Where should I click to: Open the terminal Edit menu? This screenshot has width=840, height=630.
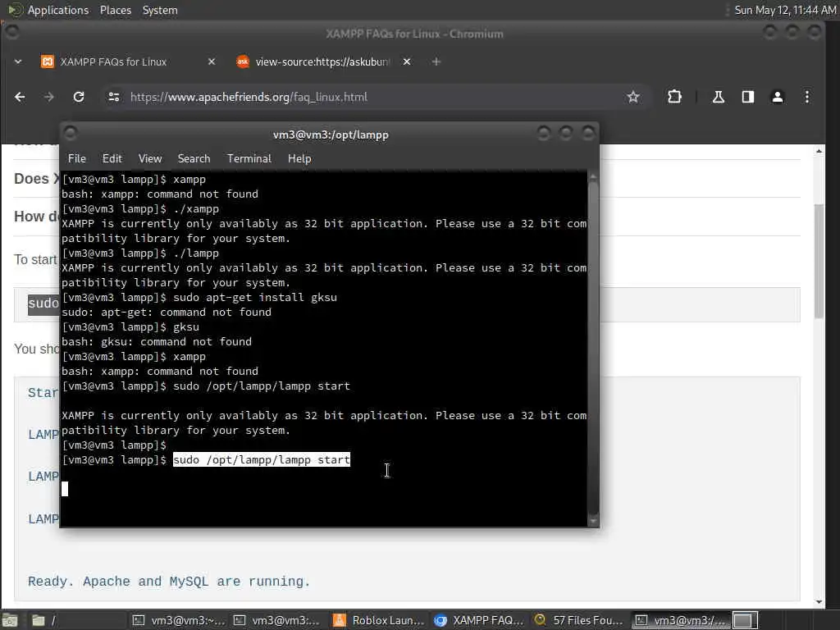[112, 158]
